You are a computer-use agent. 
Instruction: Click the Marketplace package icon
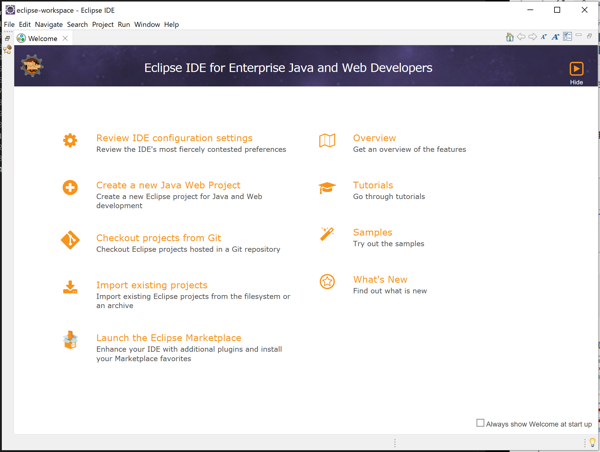(x=70, y=341)
